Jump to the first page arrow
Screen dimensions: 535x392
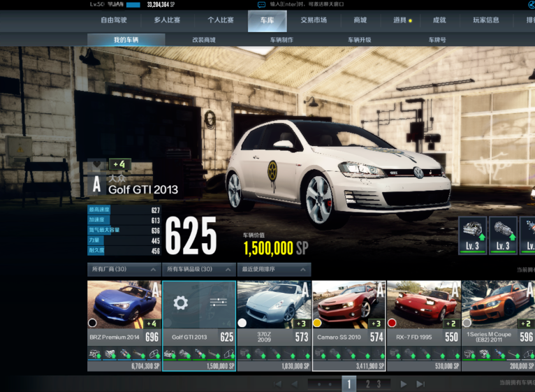pyautogui.click(x=278, y=384)
